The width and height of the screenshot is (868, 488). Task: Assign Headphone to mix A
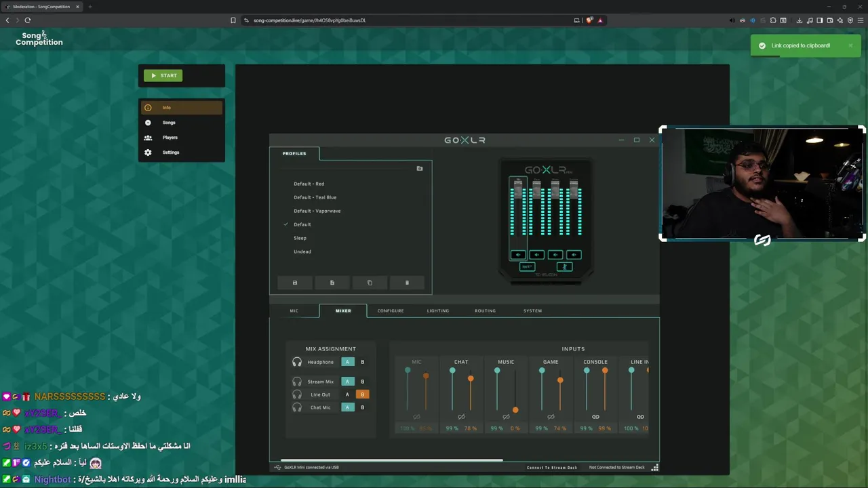[347, 362]
